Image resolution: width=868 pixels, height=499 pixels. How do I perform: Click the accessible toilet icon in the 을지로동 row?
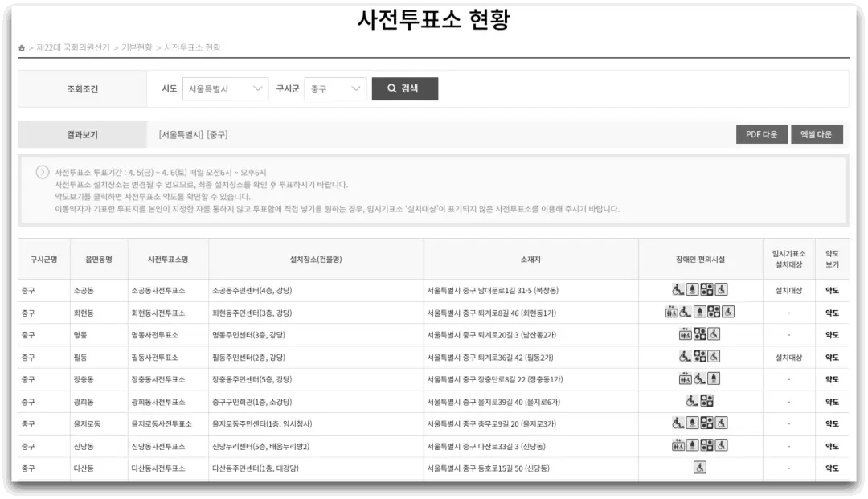(721, 422)
